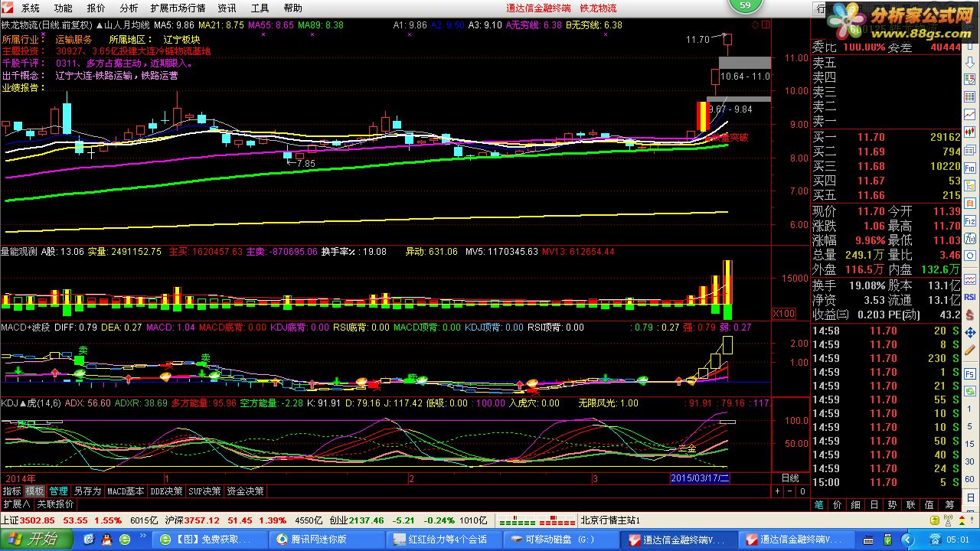
Task: Click the 创业 index value in status bar
Action: pos(366,520)
